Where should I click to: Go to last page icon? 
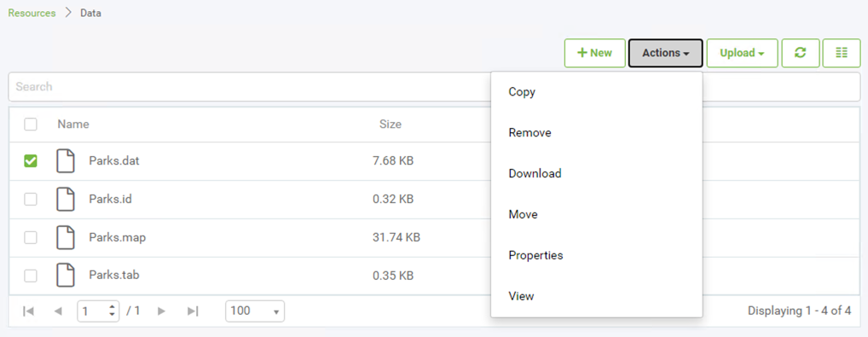tap(193, 311)
